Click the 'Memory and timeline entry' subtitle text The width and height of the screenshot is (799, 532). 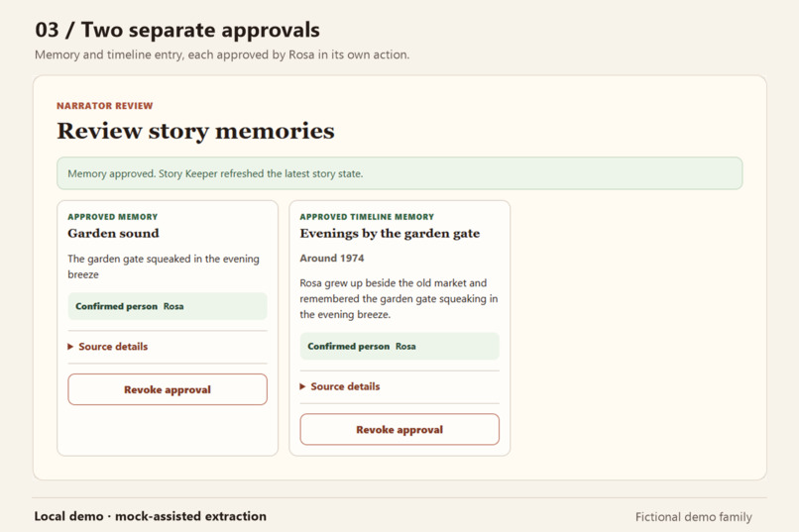point(222,54)
